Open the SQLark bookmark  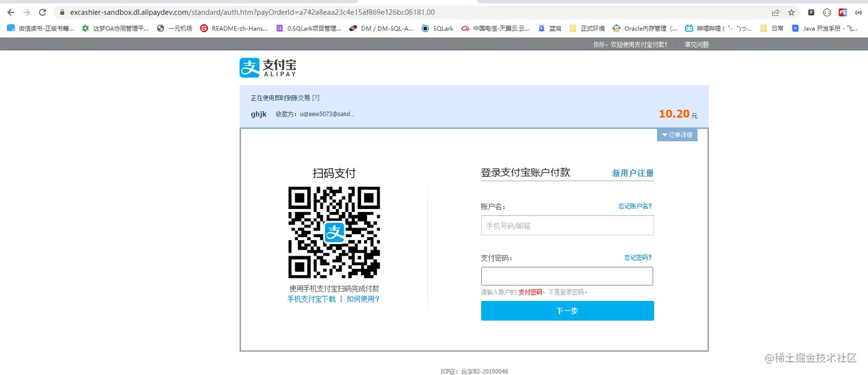[x=437, y=28]
